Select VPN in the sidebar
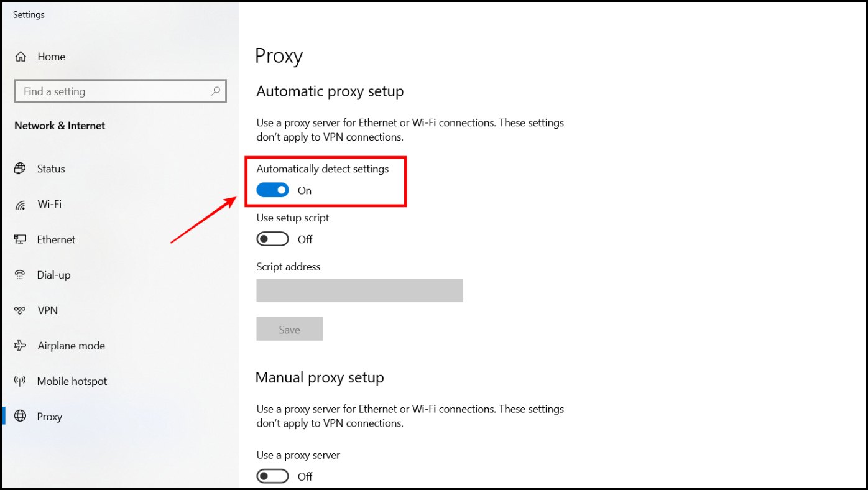This screenshot has width=868, height=490. click(47, 310)
